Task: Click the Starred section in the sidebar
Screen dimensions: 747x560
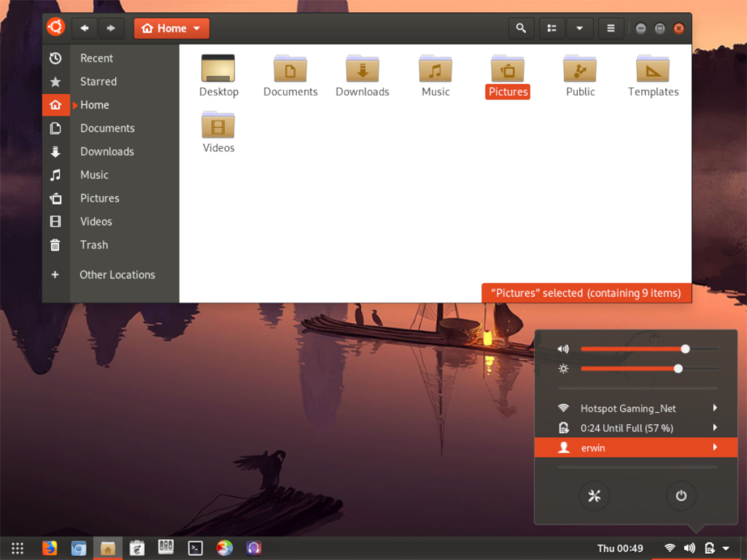Action: [98, 81]
